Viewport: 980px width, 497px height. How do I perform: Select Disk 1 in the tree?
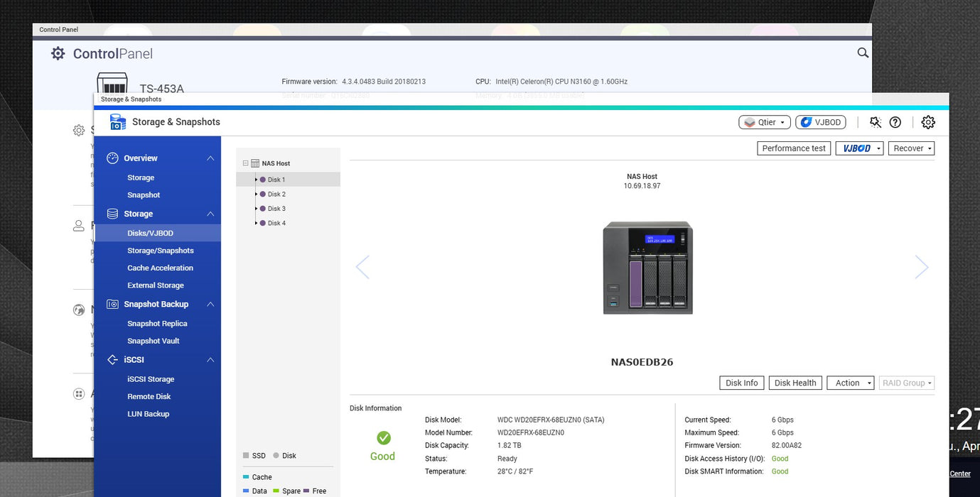[288, 180]
